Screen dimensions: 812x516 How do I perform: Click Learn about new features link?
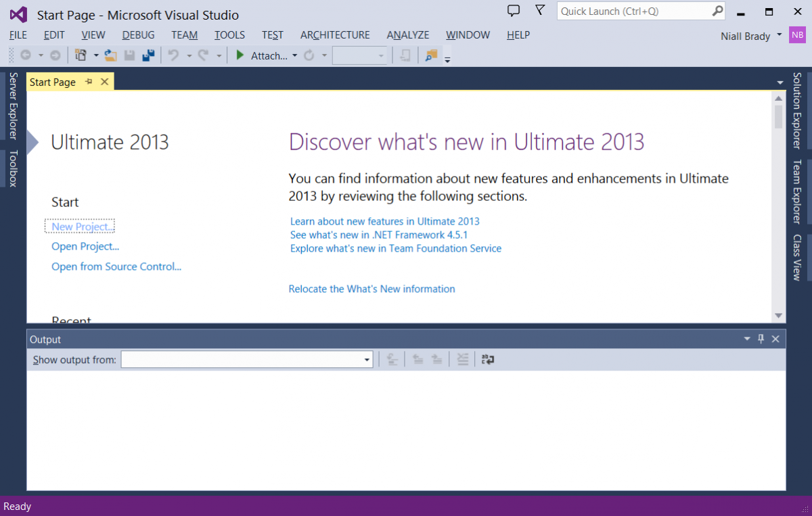pos(385,221)
